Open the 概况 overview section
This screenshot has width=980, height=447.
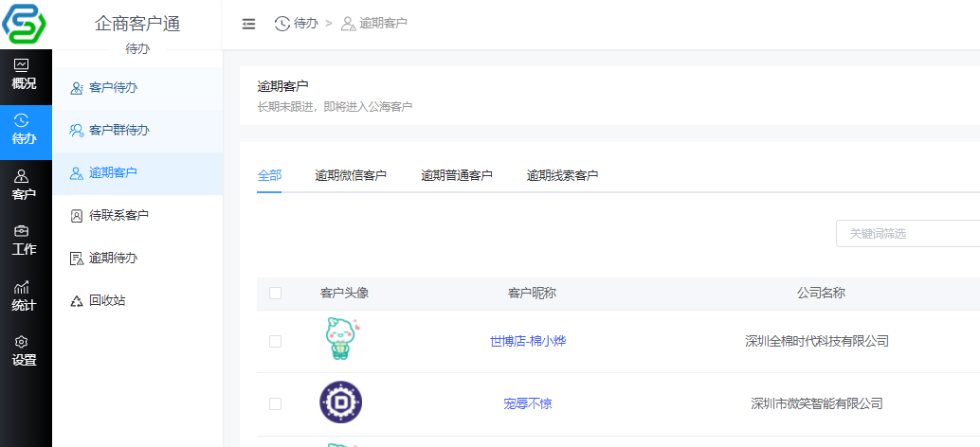[25, 76]
